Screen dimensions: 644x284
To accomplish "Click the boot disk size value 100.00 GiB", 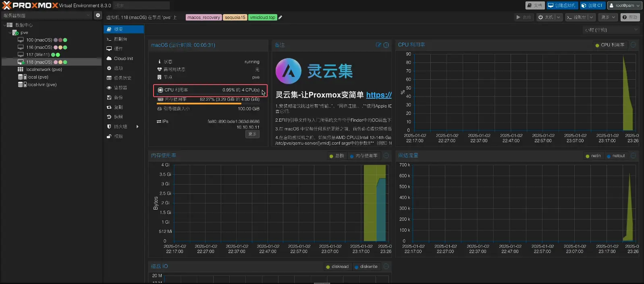I will (x=249, y=109).
